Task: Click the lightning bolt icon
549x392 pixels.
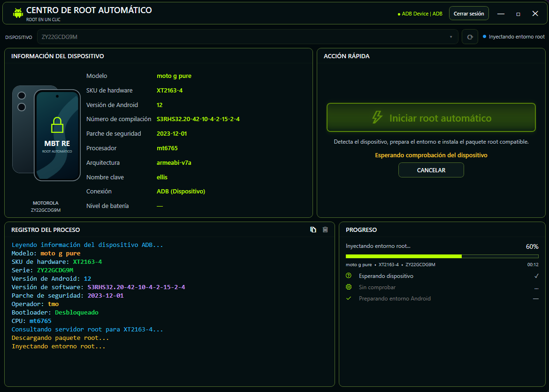Action: click(377, 118)
